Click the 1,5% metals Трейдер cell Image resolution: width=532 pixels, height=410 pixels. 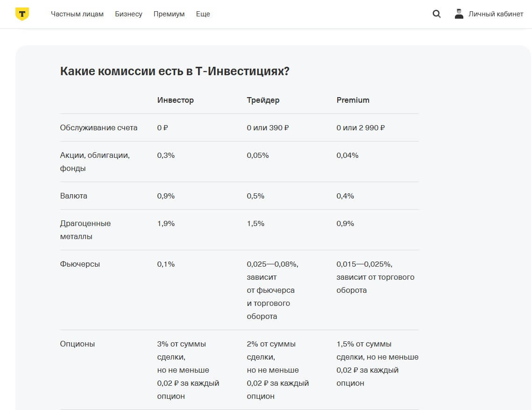coord(255,224)
